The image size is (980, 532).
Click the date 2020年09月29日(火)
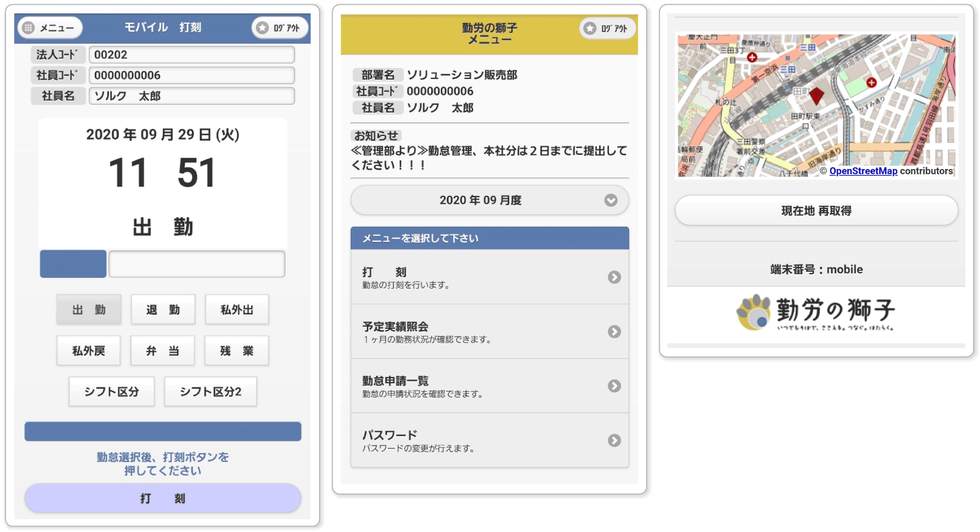click(163, 135)
